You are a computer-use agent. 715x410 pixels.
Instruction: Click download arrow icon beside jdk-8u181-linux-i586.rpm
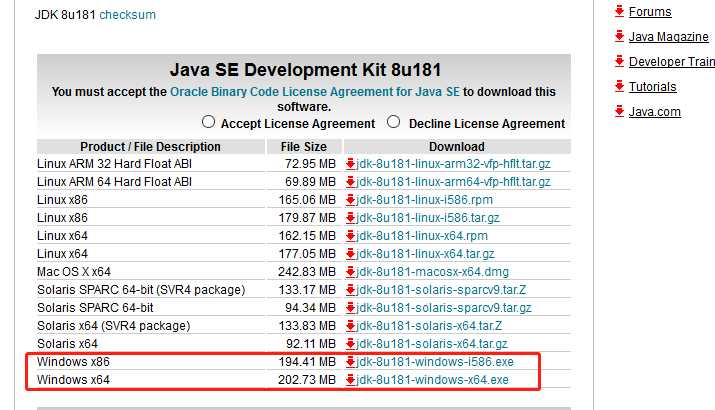pos(350,200)
